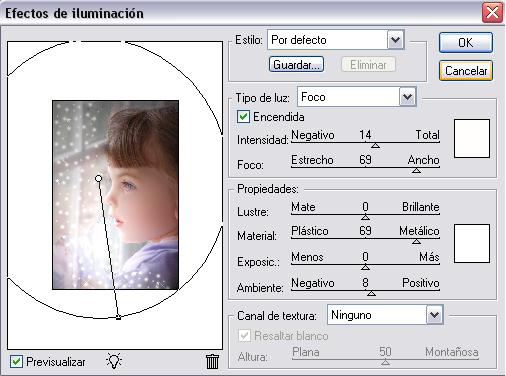Viewport: 506px width, 376px height.
Task: Toggle the Resaltar blanco checkbox
Action: tap(244, 336)
